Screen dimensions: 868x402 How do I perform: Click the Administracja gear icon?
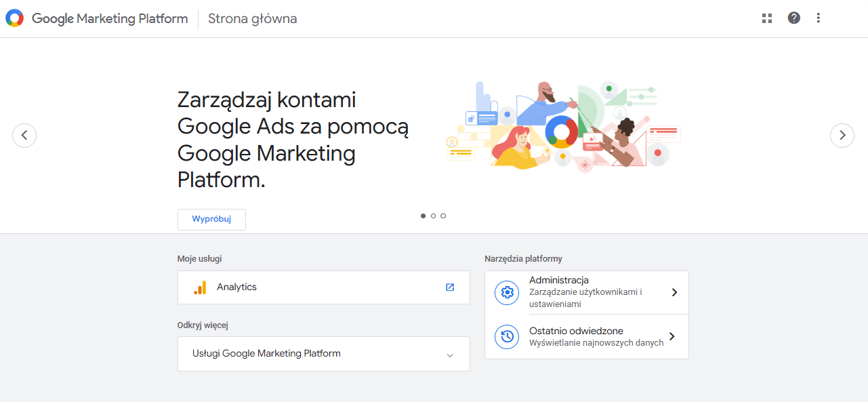[x=506, y=292]
